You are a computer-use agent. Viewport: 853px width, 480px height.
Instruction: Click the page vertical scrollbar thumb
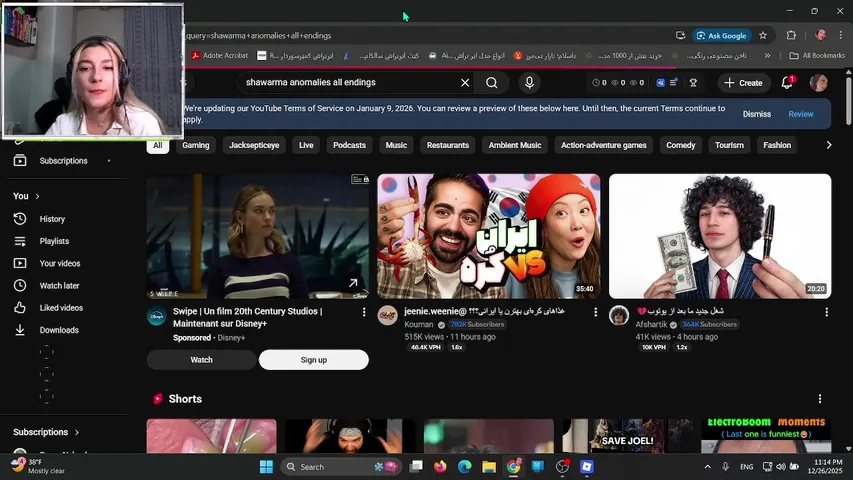pyautogui.click(x=849, y=101)
